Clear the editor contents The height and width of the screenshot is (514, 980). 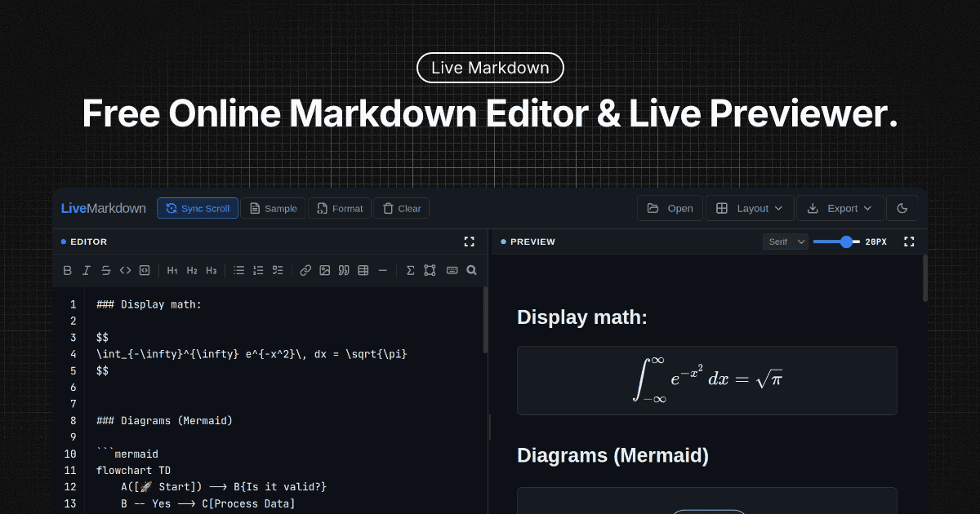(x=402, y=208)
